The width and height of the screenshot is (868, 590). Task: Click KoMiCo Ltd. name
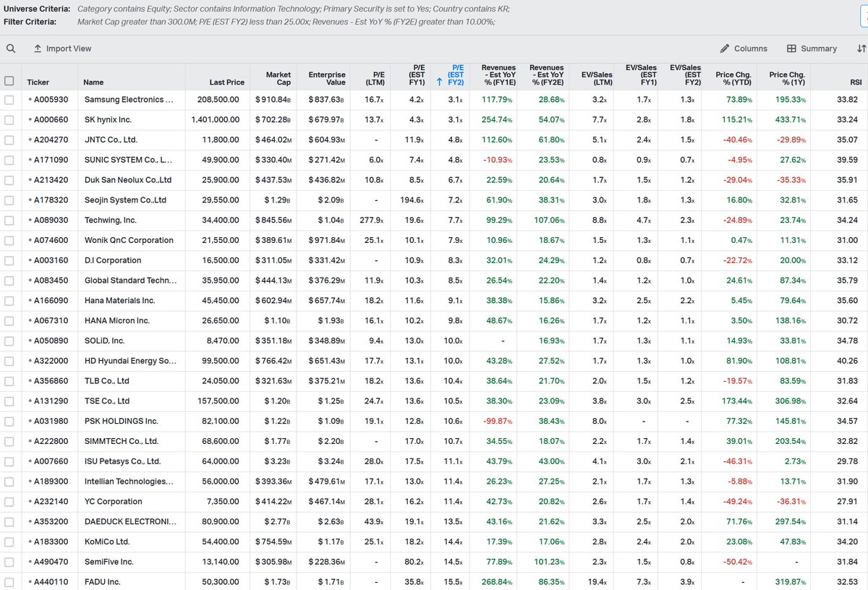pyautogui.click(x=107, y=542)
